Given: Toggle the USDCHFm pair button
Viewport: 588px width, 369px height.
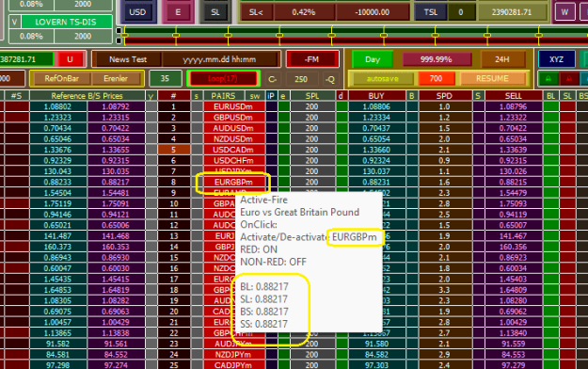Looking at the screenshot, I should 234,161.
